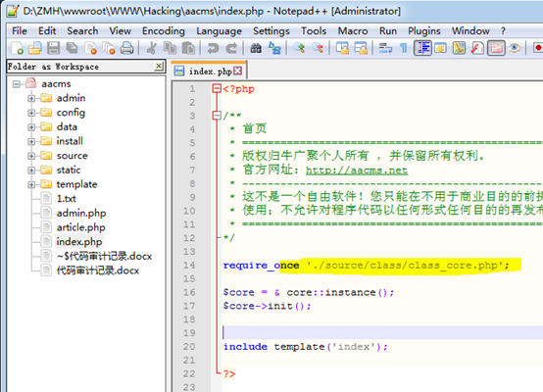Print the document using printer icon
This screenshot has height=392, width=543.
coord(127,48)
